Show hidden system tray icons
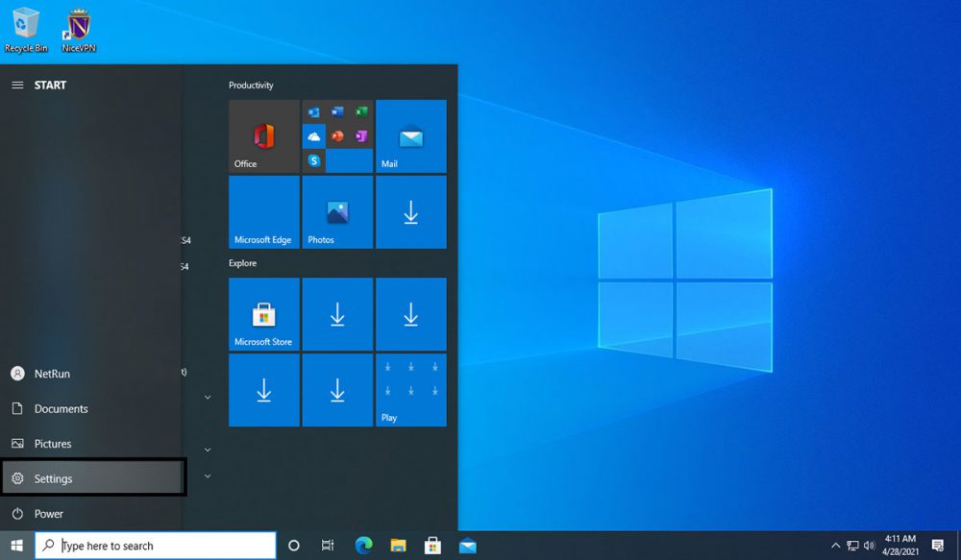This screenshot has width=961, height=560. (x=835, y=546)
